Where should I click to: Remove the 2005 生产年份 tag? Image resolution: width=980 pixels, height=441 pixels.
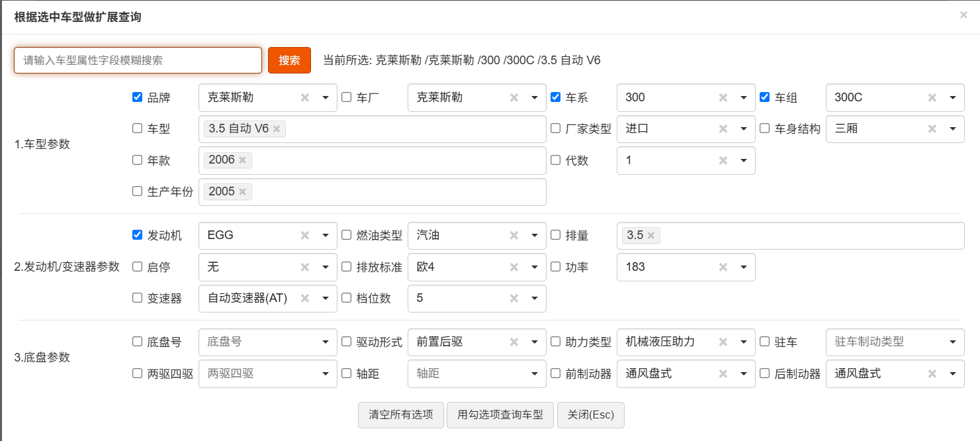242,192
